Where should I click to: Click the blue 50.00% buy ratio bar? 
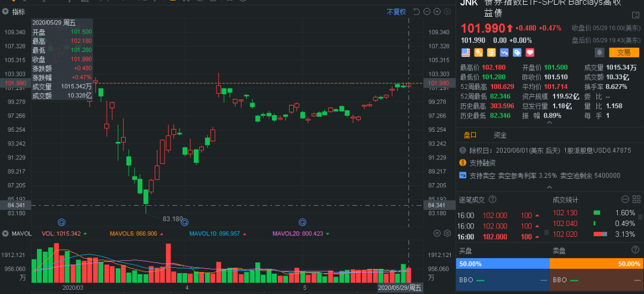[503, 264]
